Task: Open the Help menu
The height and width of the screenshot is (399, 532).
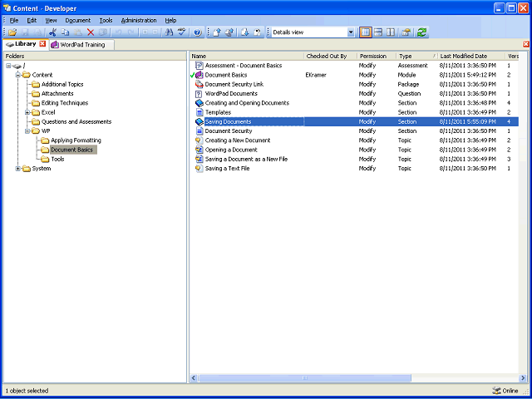Action: [x=170, y=20]
